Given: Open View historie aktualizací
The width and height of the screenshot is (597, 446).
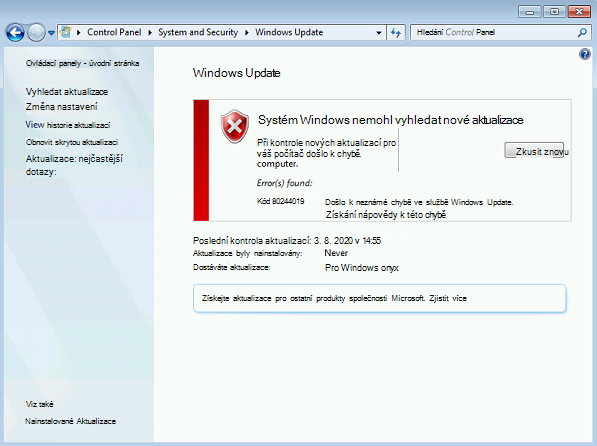Looking at the screenshot, I should coord(68,125).
